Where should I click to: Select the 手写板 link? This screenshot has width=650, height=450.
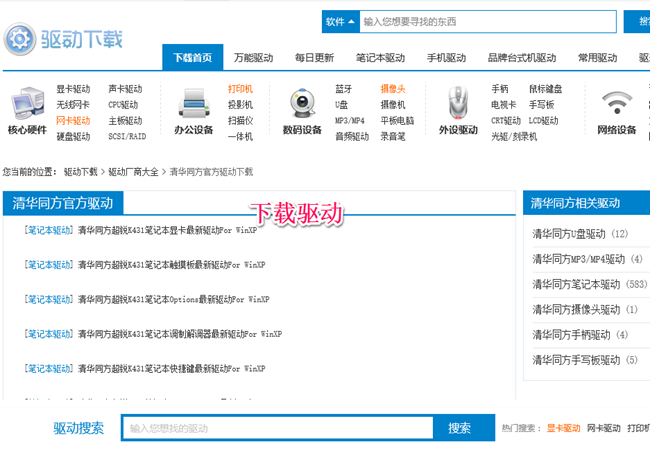coord(541,105)
